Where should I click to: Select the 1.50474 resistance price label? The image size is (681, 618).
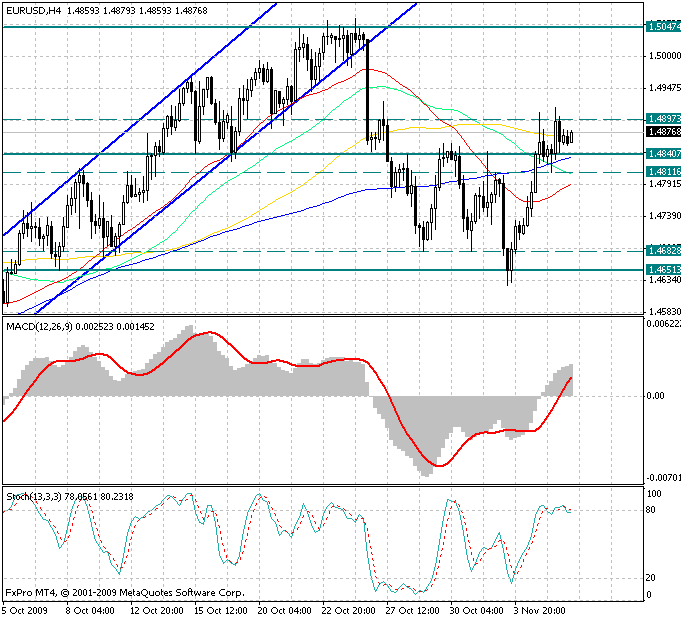click(663, 27)
